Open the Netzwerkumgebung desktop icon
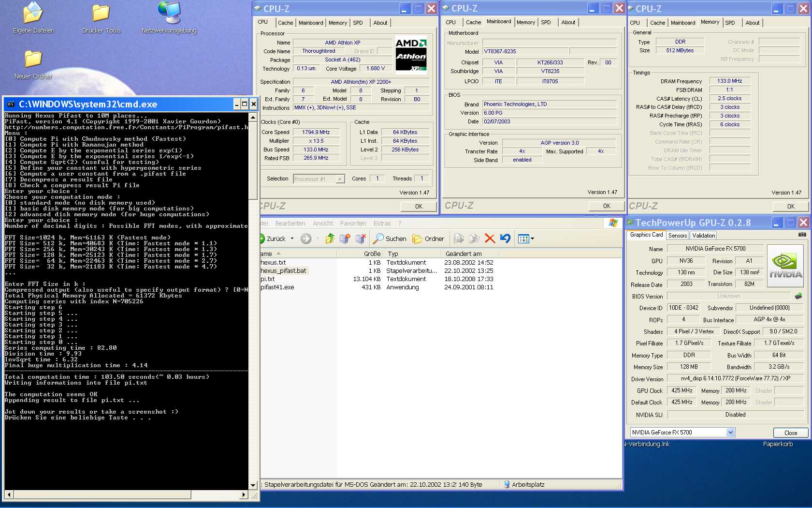This screenshot has height=508, width=812. pyautogui.click(x=169, y=13)
